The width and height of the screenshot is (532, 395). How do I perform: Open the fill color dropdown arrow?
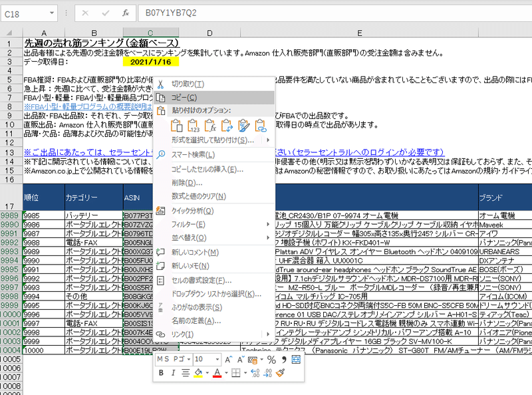(207, 373)
